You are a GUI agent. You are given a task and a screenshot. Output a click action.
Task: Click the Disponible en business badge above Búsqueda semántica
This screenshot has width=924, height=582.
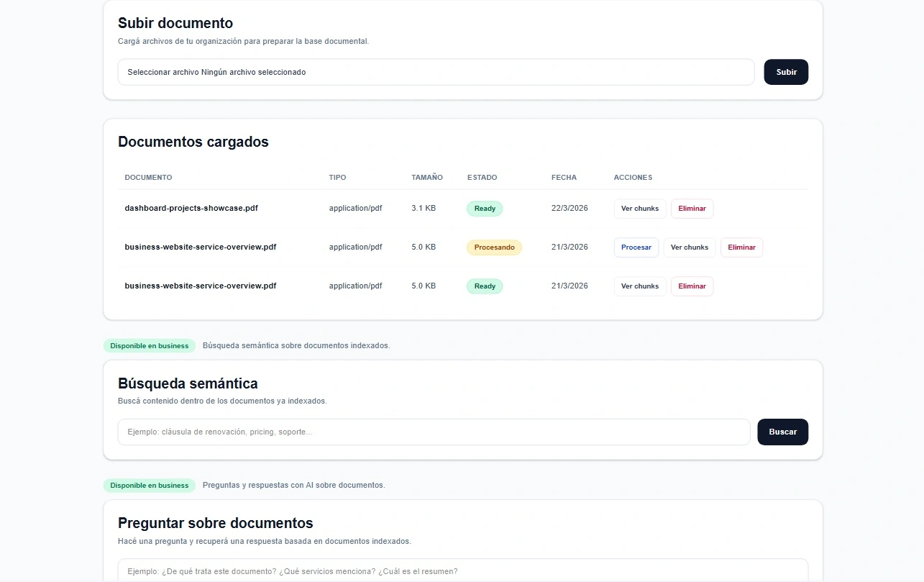pyautogui.click(x=150, y=346)
